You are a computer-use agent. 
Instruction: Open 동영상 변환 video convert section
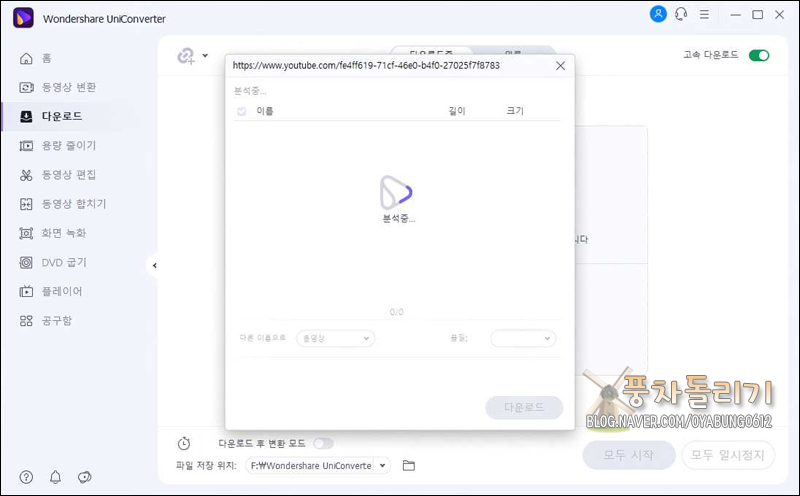58,87
